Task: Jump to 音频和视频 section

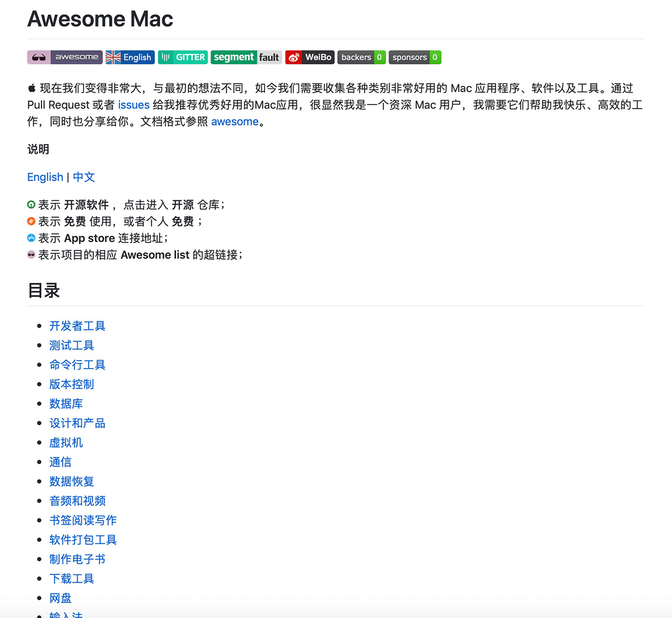Action: click(77, 501)
